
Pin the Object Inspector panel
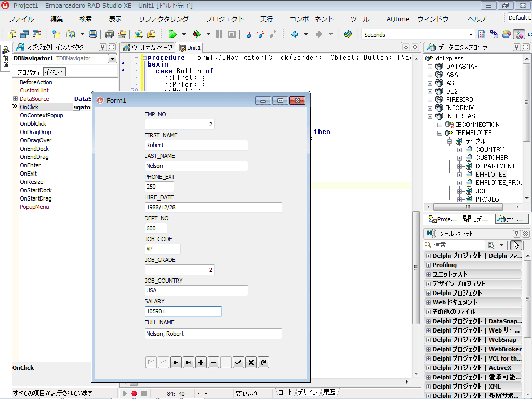tap(102, 47)
